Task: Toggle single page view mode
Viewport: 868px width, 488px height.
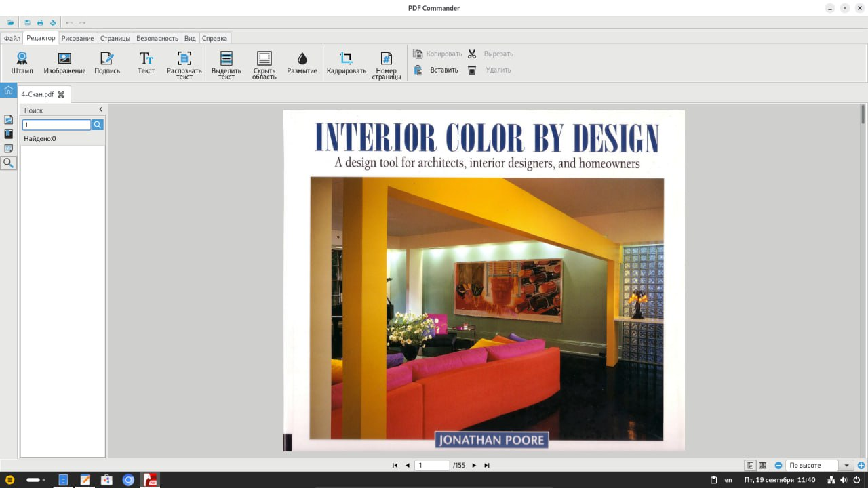Action: tap(751, 466)
